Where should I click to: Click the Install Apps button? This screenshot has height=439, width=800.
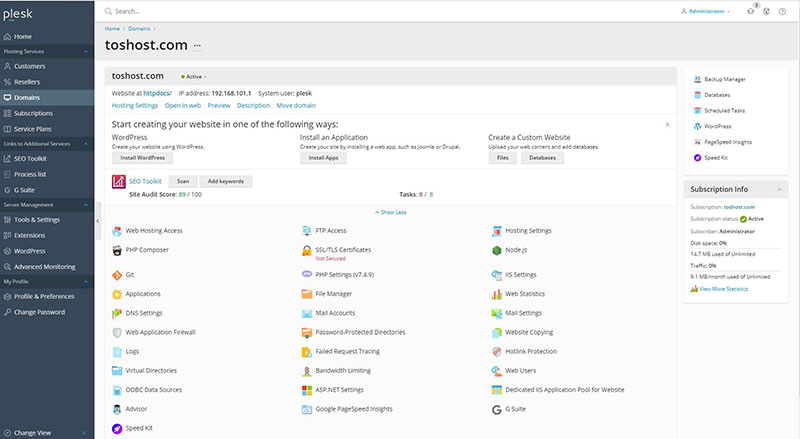(323, 158)
